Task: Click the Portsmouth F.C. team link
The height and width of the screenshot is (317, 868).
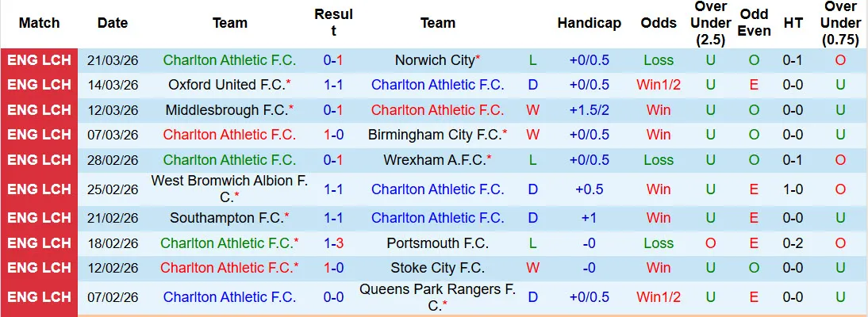Action: [438, 243]
